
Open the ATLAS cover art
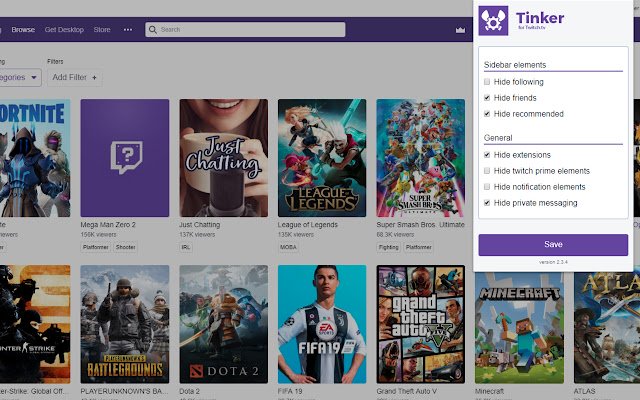tap(607, 328)
